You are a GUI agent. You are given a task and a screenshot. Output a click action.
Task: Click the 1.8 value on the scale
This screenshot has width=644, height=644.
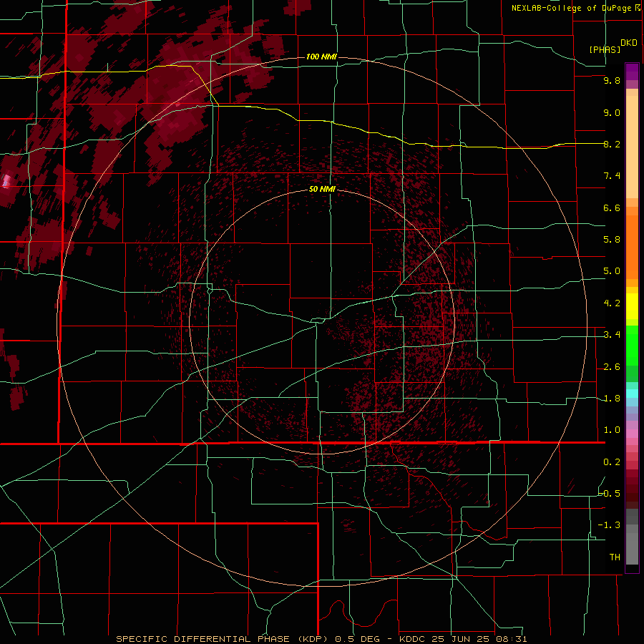[x=612, y=399]
